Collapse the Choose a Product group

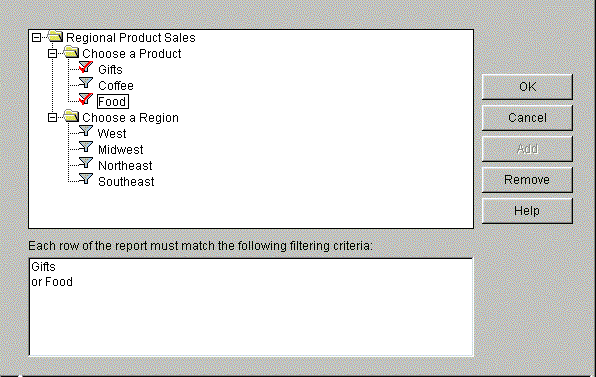click(x=52, y=54)
